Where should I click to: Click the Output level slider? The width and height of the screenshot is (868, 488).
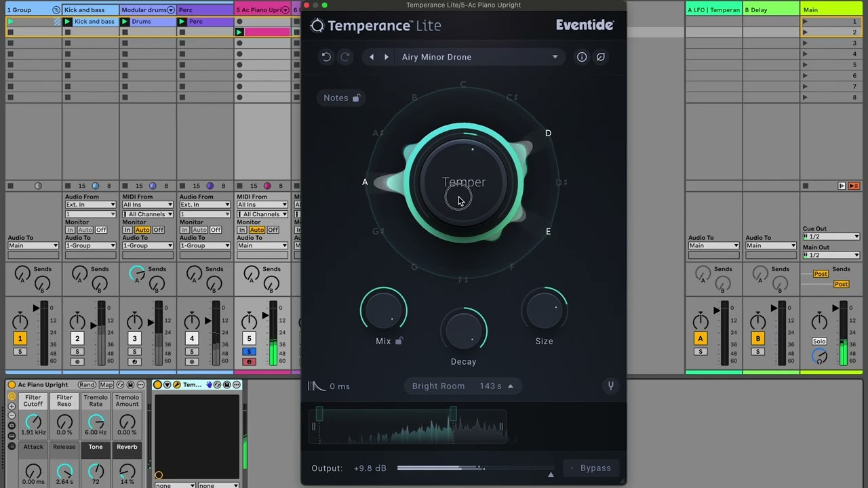coord(475,468)
